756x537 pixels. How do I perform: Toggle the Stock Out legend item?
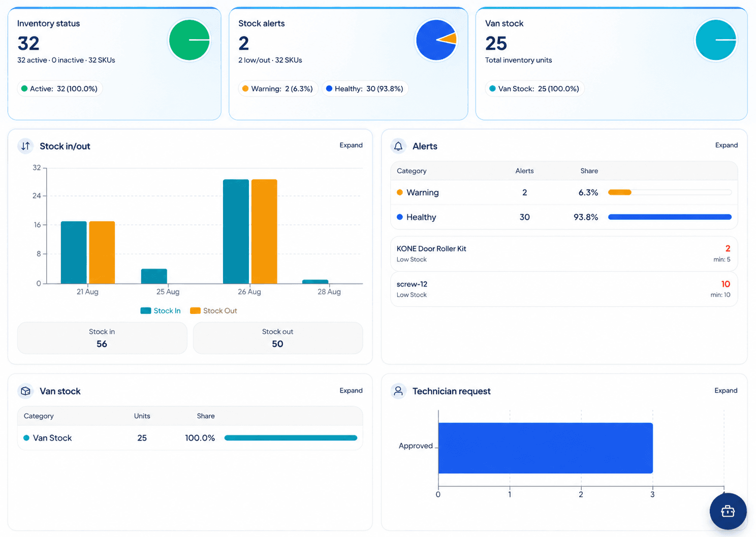click(213, 311)
